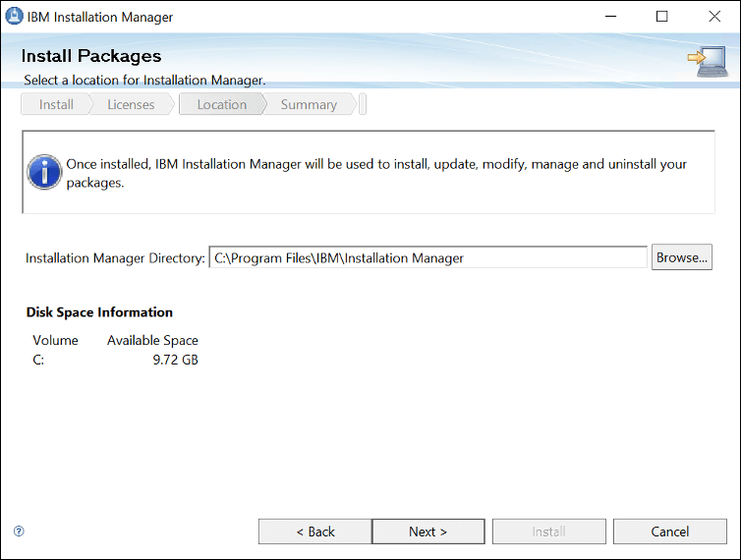Image resolution: width=741 pixels, height=560 pixels.
Task: Click the Available Space column header
Action: (152, 340)
